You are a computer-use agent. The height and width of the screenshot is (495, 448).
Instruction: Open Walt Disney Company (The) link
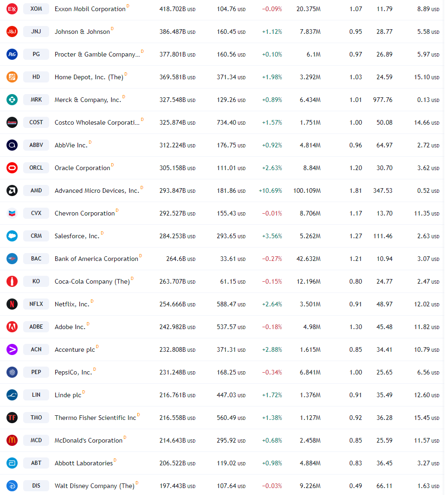click(x=95, y=486)
